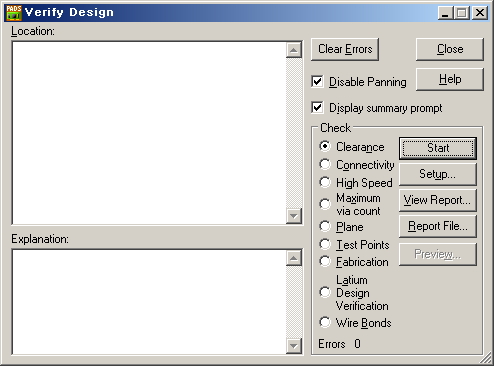Open the Setup dialog
Image resolution: width=494 pixels, height=366 pixels.
pos(438,174)
